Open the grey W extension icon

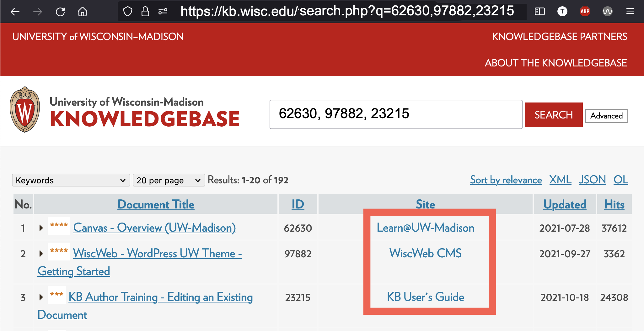pos(607,12)
